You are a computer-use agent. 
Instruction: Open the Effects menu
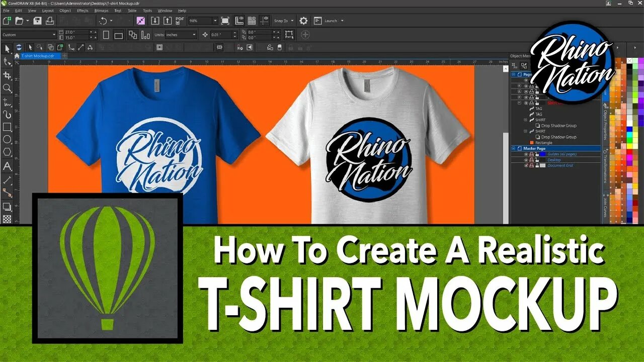[83, 11]
